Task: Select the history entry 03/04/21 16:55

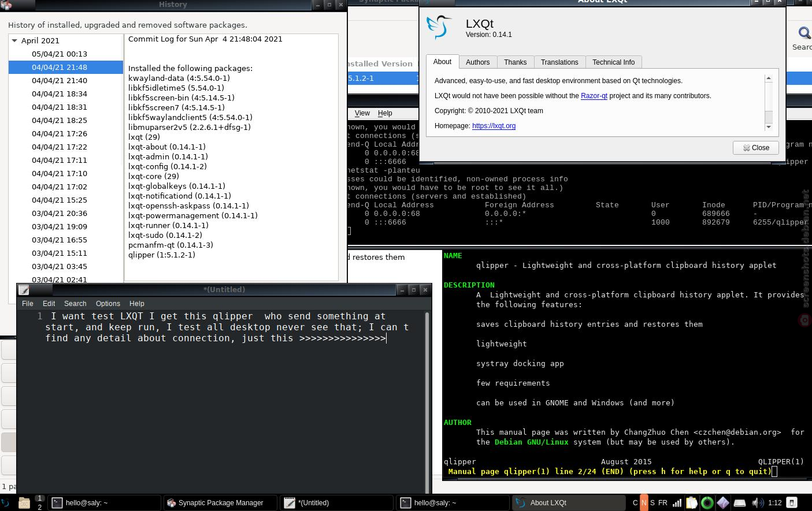Action: 66,240
